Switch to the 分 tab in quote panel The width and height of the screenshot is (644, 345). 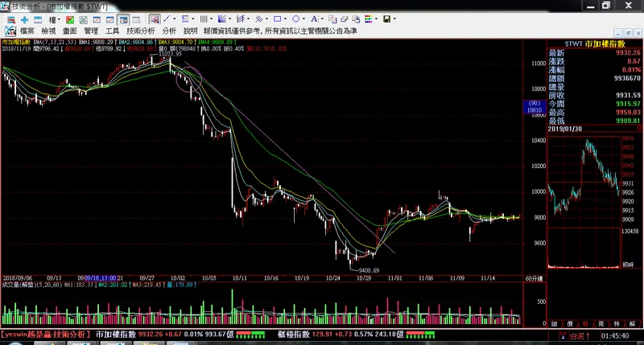coord(585,323)
